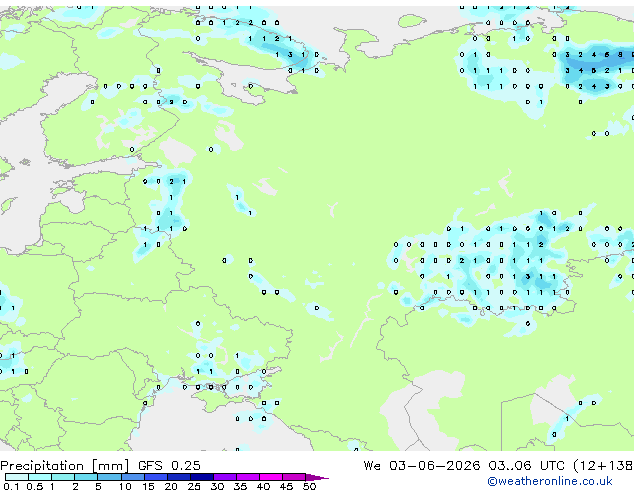Select the magenta legend swatch between 40 and 45
This screenshot has height=490, width=634.
[271, 477]
